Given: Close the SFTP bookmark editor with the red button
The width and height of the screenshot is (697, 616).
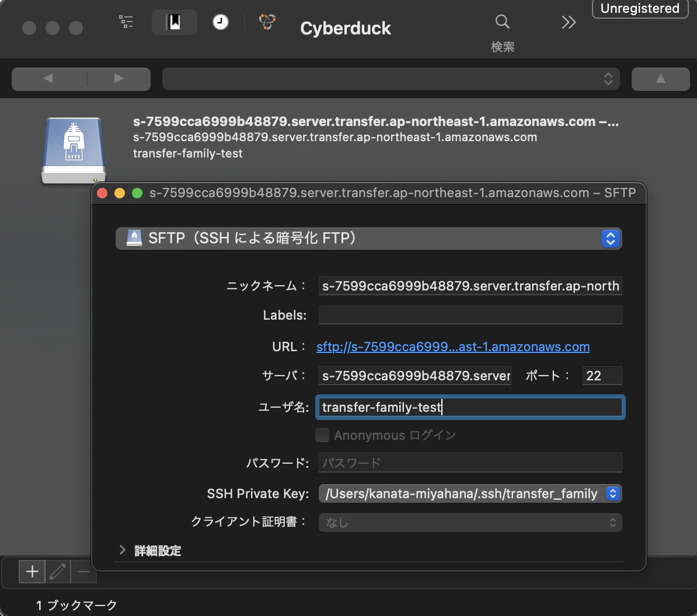Looking at the screenshot, I should 102,193.
